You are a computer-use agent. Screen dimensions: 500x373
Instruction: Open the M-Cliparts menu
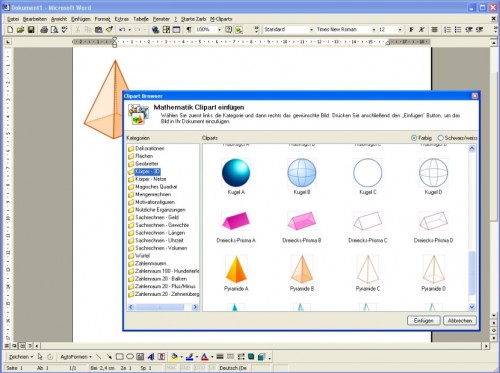[x=221, y=19]
